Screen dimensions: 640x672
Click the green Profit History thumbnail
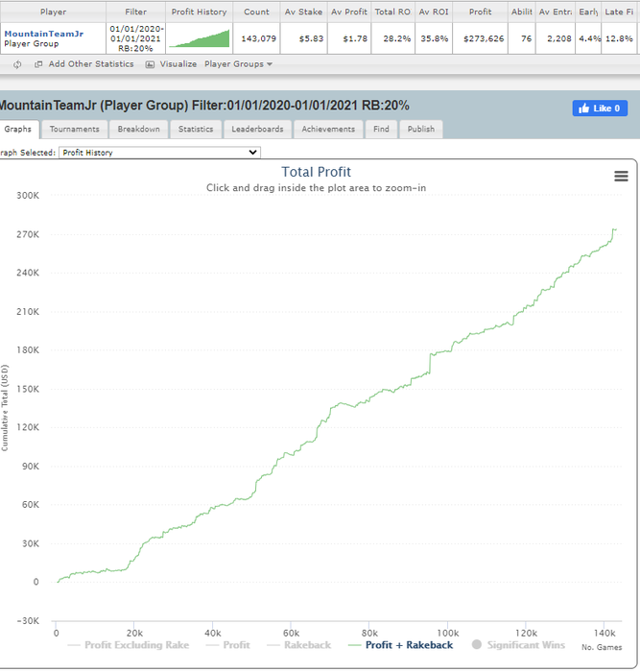click(200, 38)
